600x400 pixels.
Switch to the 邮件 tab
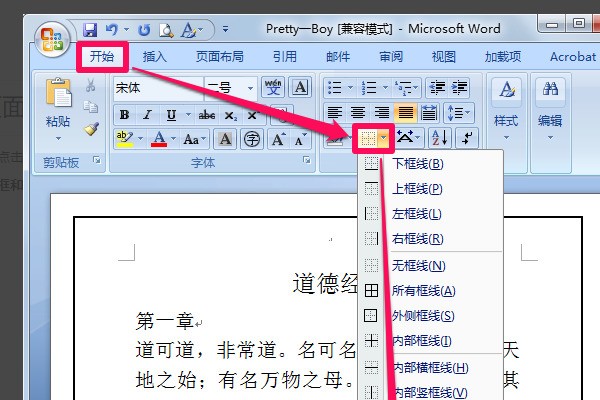[x=338, y=57]
